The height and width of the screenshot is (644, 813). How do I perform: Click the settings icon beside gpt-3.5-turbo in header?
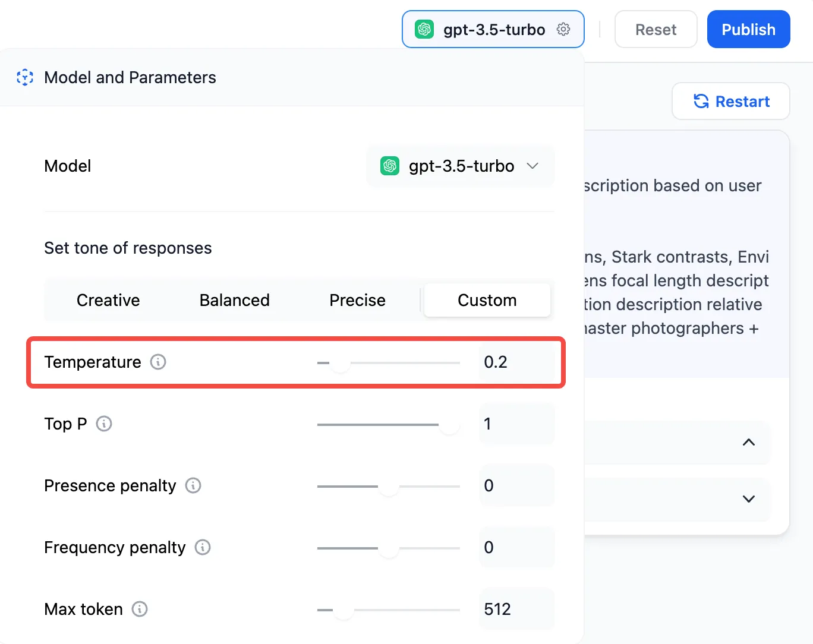click(x=563, y=29)
